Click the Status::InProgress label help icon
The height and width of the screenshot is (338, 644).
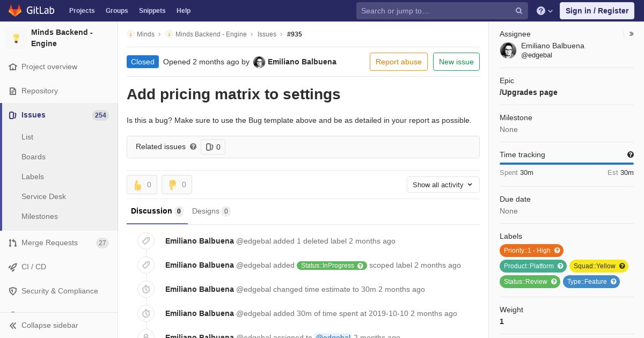click(361, 266)
